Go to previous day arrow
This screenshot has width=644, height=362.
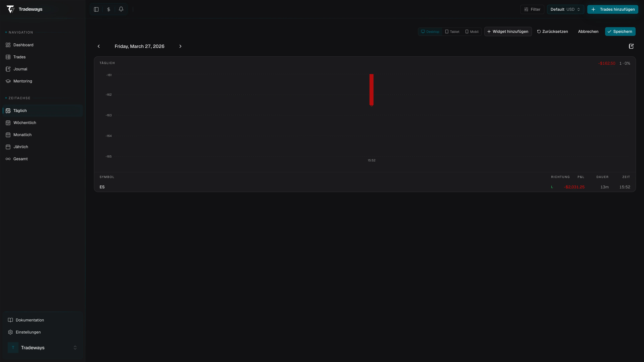coord(99,46)
